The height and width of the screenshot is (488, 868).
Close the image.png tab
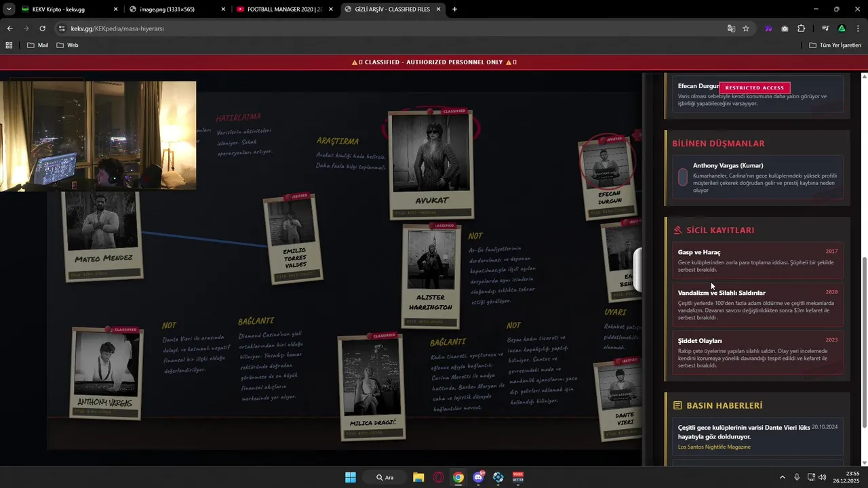(x=223, y=9)
